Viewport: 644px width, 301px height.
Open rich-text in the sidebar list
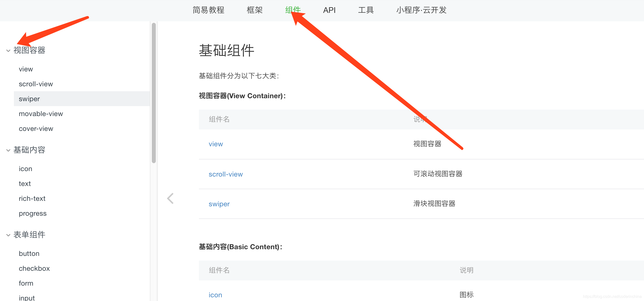tap(32, 199)
